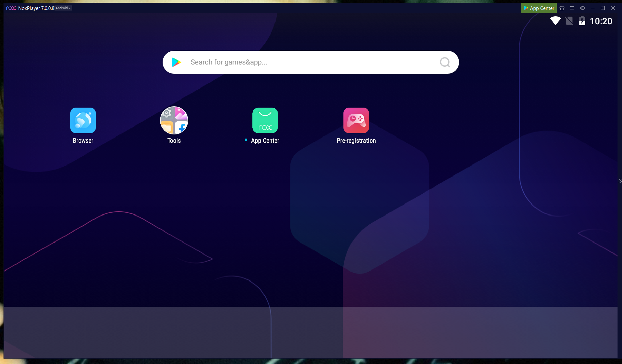Open the Tools folder icon
The width and height of the screenshot is (622, 364).
[x=174, y=120]
